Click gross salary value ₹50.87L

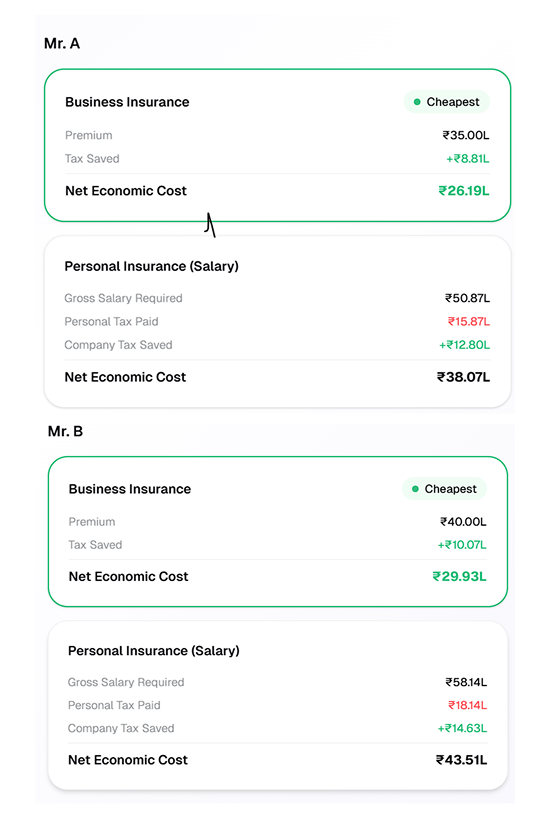click(467, 298)
